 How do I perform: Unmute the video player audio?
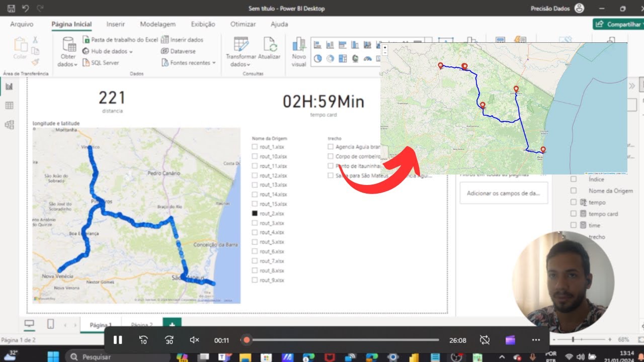pos(195,340)
